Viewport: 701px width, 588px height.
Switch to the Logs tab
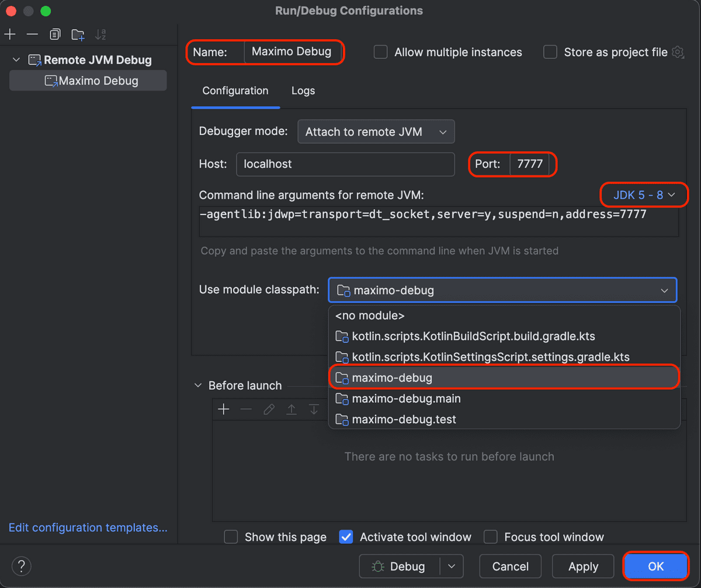303,91
